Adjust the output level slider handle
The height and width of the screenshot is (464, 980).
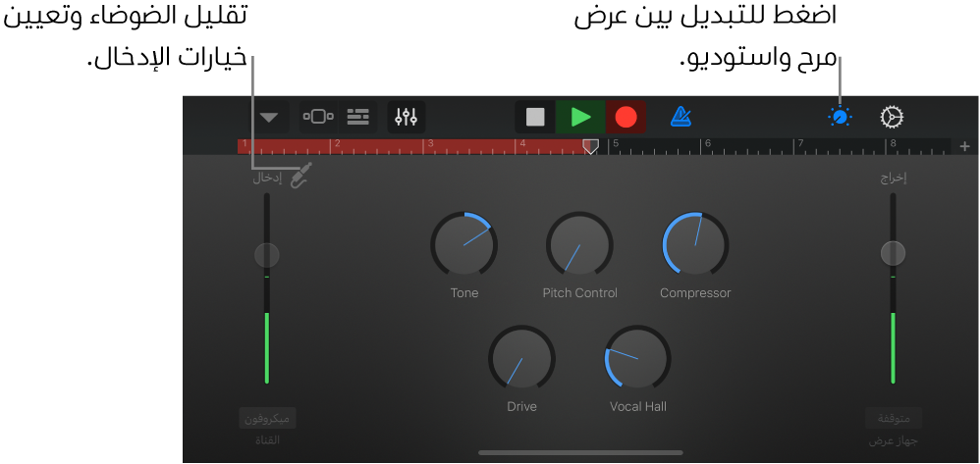point(893,253)
